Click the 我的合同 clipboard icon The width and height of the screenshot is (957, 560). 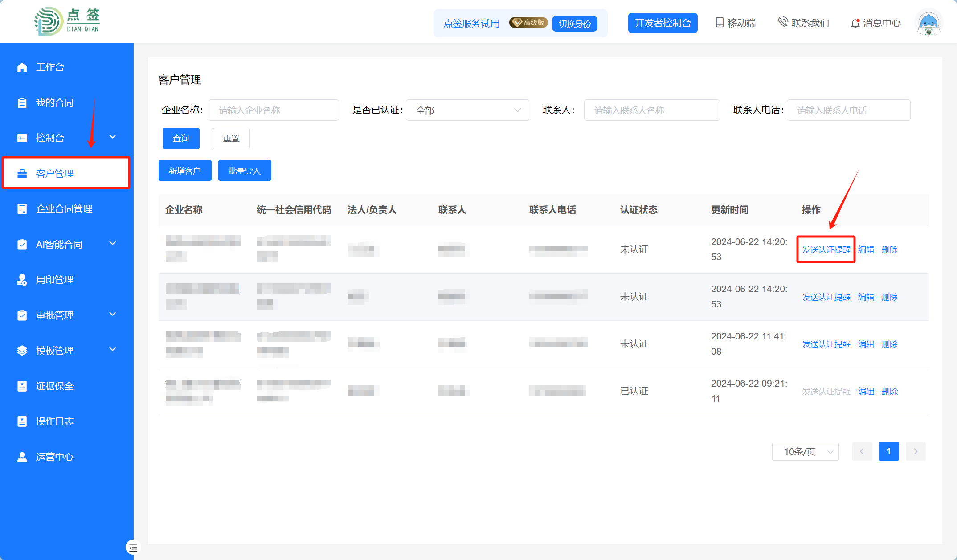click(22, 103)
